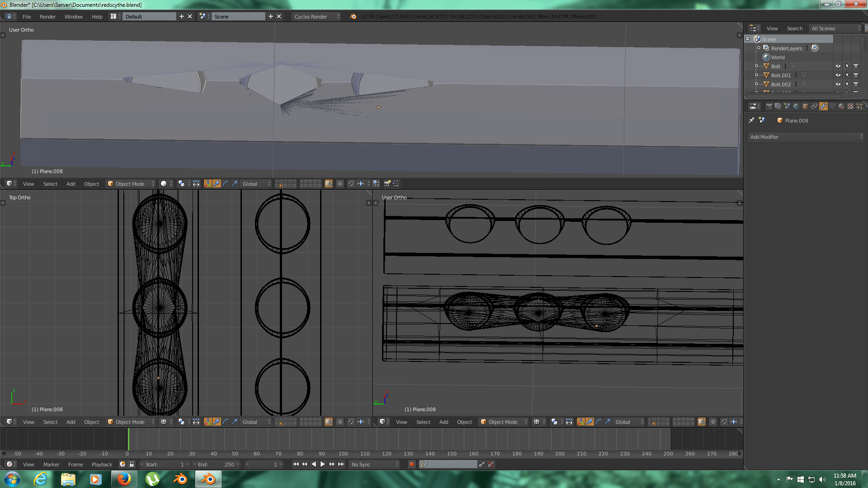
Task: Open the Help menu
Action: click(97, 16)
